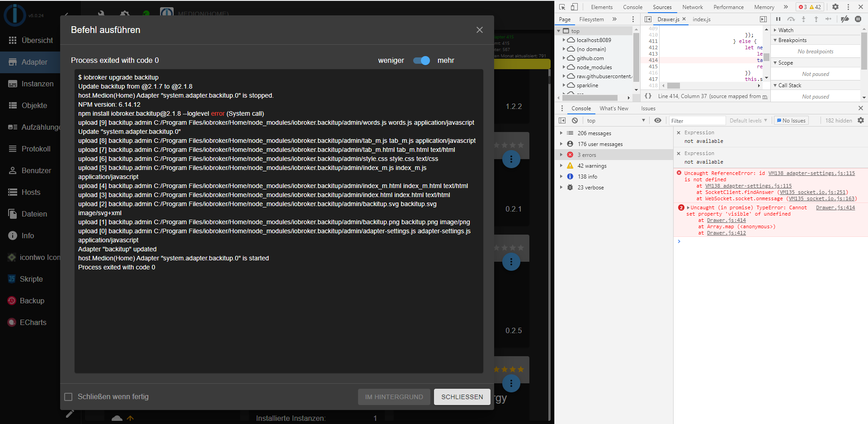Hide the Sources navigator pane
868x424 pixels.
click(x=648, y=19)
